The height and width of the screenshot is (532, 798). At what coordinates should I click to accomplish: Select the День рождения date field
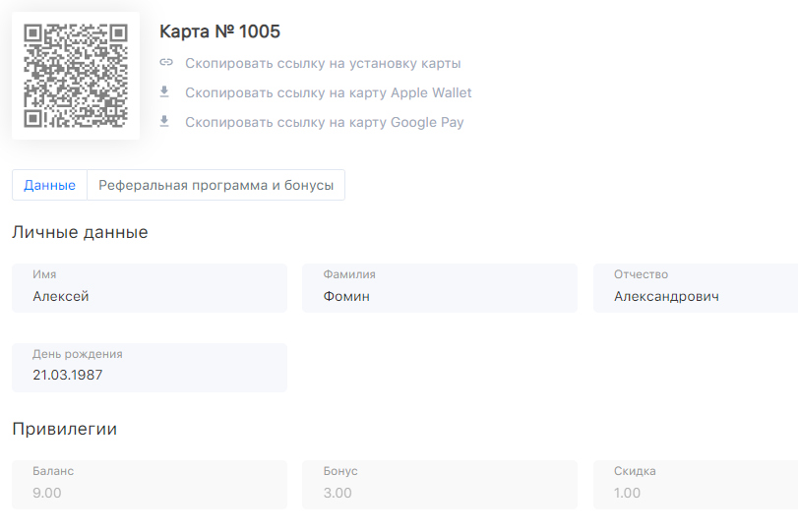(150, 368)
